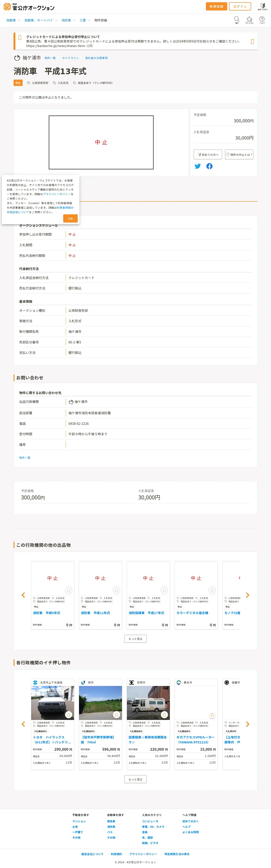Click the orange notice icon in banner

click(19, 37)
